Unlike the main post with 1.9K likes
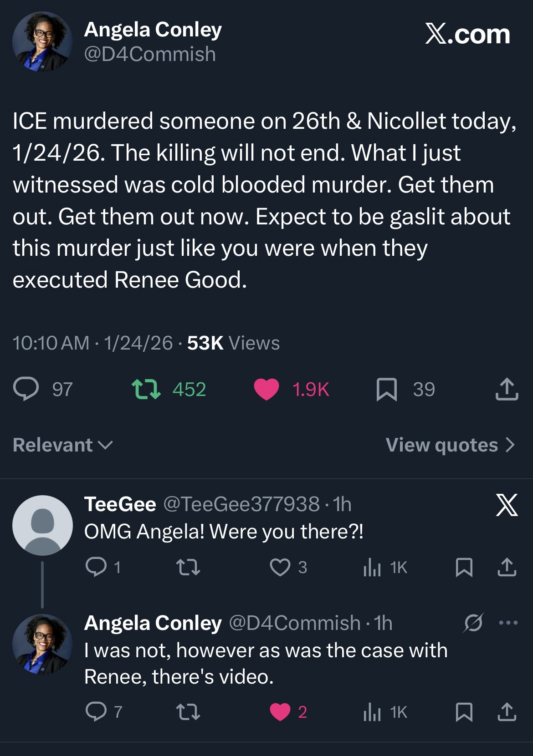 [266, 390]
